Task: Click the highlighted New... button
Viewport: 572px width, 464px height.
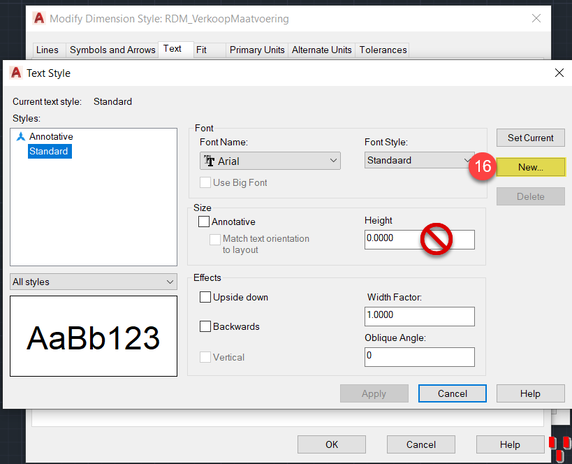Action: [530, 167]
